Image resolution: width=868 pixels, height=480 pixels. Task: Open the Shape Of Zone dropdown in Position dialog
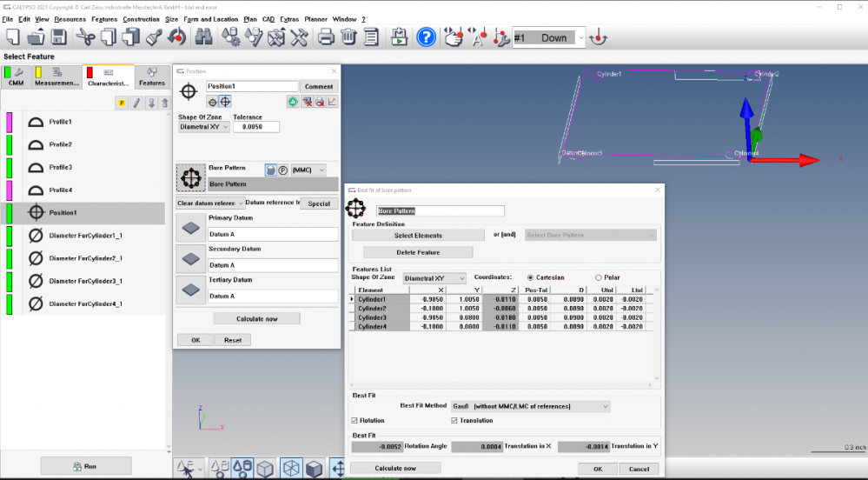point(204,127)
